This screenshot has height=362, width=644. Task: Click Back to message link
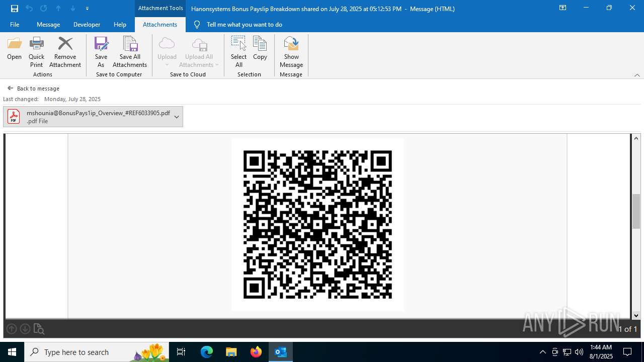[33, 88]
